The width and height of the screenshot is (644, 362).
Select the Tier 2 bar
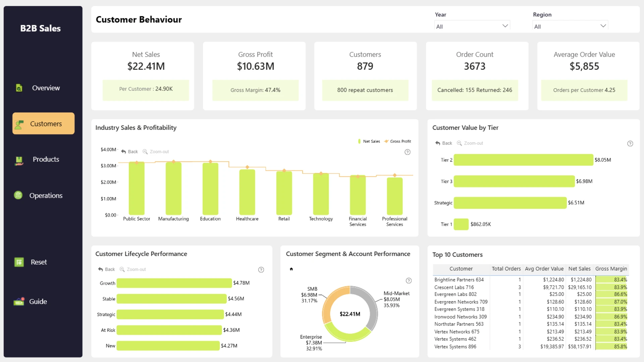click(523, 160)
